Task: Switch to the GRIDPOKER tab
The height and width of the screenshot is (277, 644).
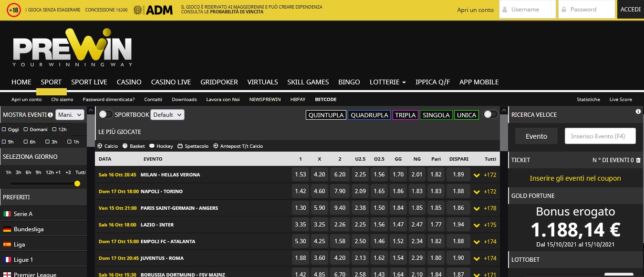Action: pos(219,82)
